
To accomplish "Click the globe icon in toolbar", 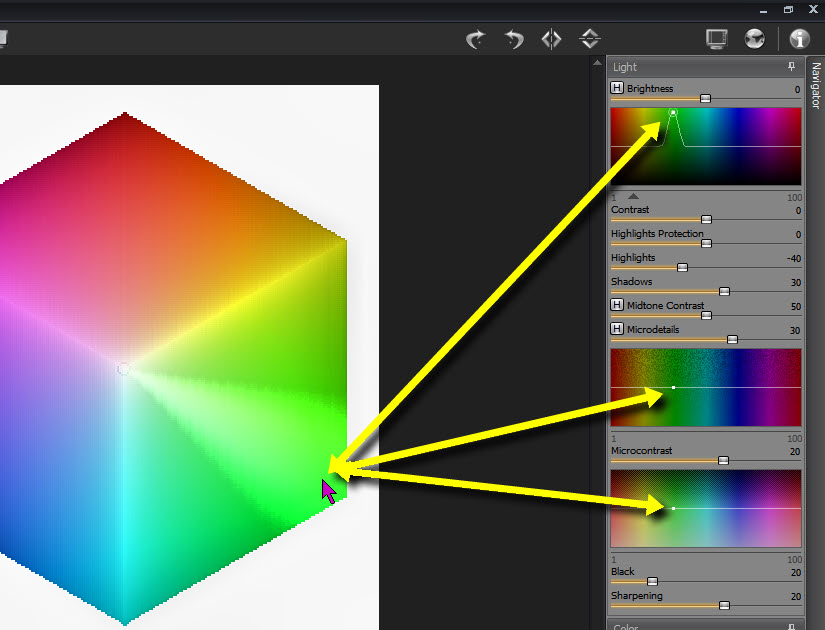I will [x=754, y=39].
